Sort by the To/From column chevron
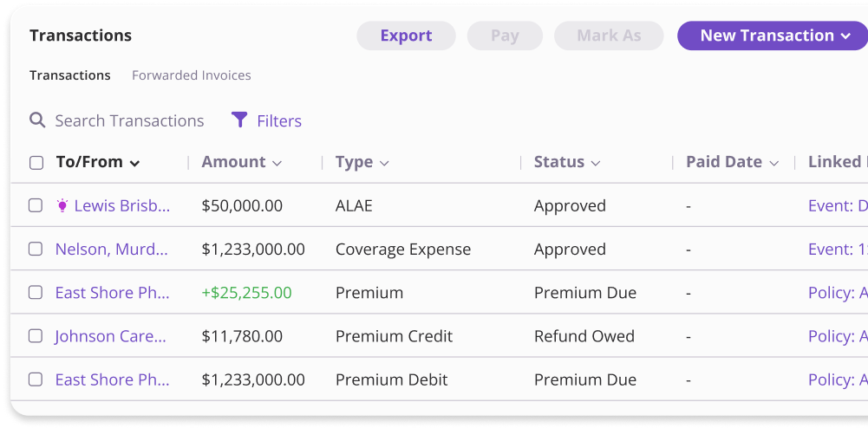The width and height of the screenshot is (868, 428). coord(135,163)
